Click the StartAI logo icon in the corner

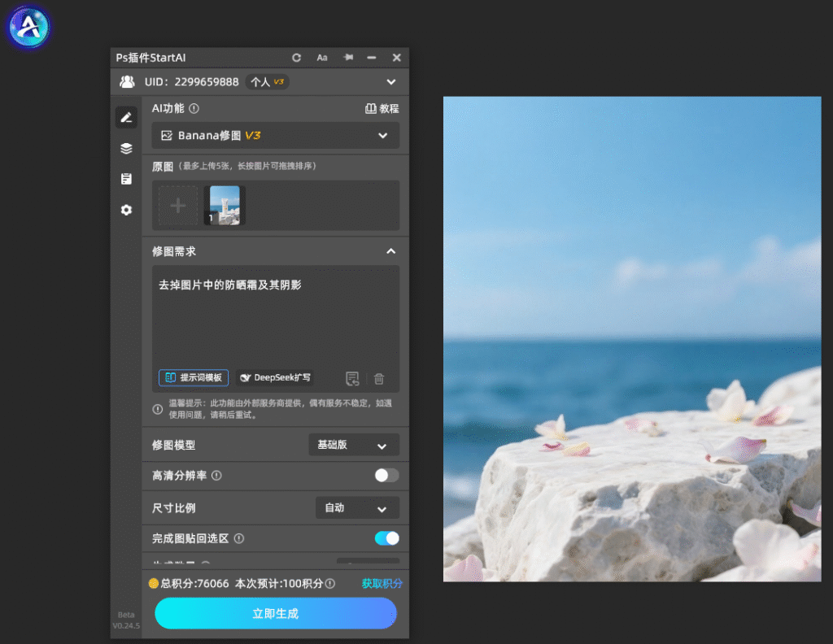point(28,26)
